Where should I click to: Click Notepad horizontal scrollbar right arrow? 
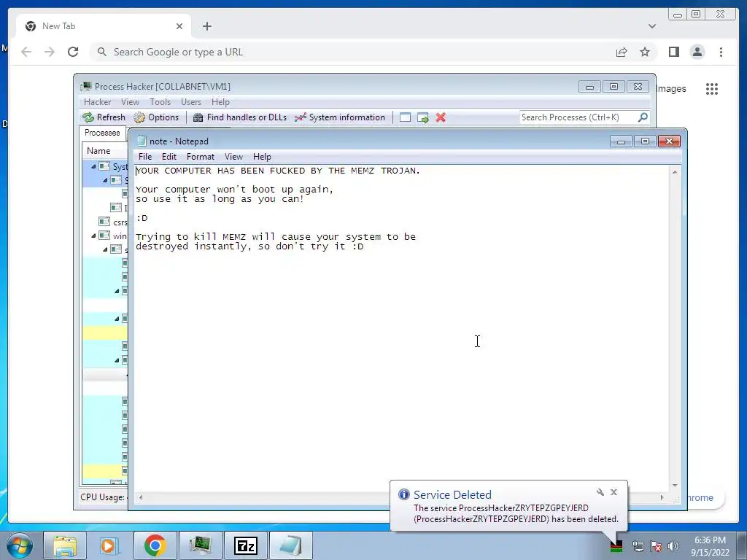tap(662, 497)
